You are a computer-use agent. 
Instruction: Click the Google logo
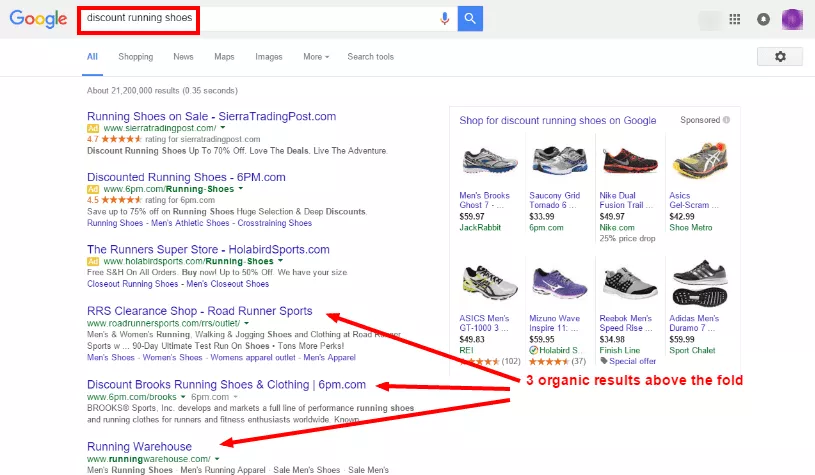coord(38,19)
